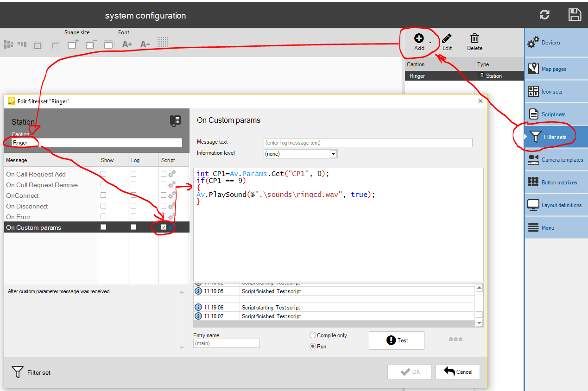Click the decrease font size icon
The image size is (588, 391).
145,44
